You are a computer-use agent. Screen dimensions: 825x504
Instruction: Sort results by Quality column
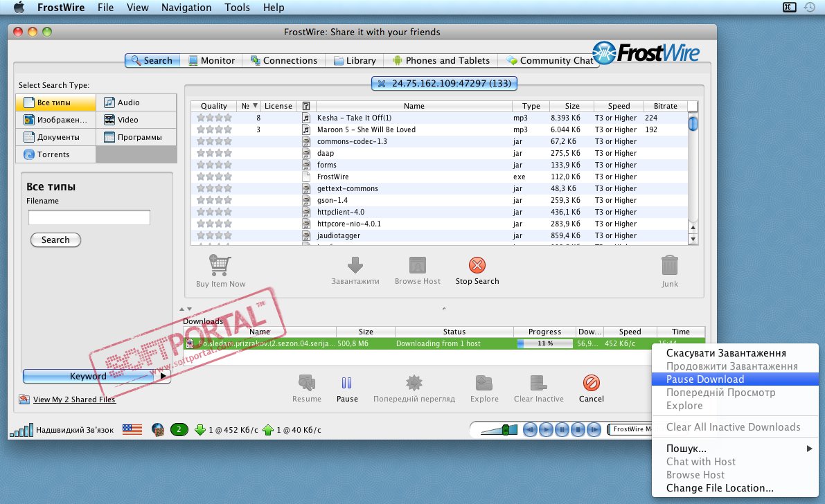213,107
